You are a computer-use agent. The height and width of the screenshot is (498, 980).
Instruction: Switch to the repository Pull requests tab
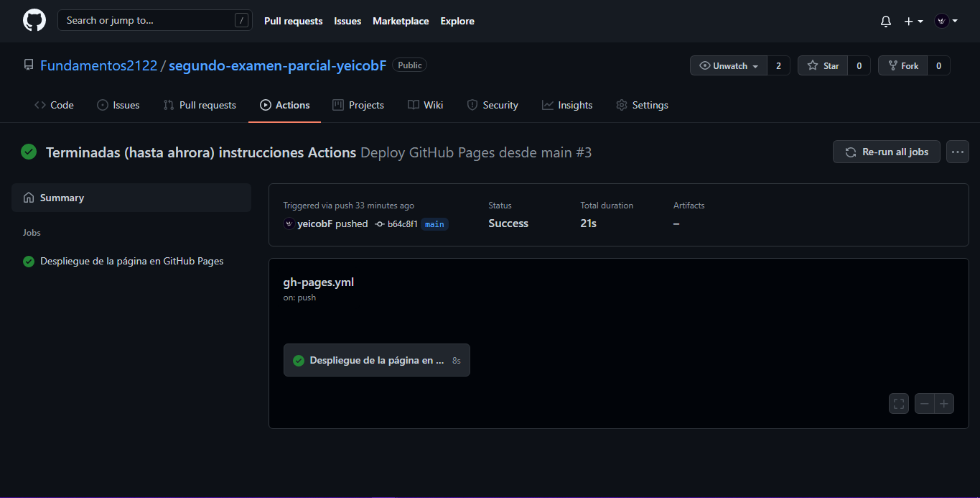[200, 105]
